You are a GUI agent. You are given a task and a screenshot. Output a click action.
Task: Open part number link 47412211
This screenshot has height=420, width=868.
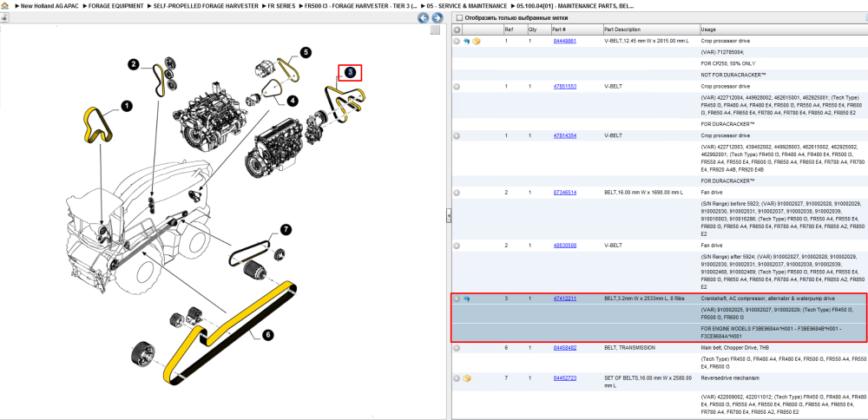[x=565, y=299]
